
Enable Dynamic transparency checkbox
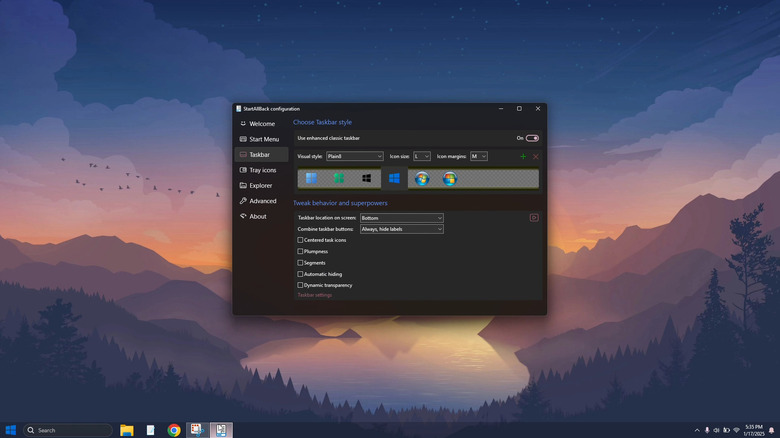coord(300,285)
